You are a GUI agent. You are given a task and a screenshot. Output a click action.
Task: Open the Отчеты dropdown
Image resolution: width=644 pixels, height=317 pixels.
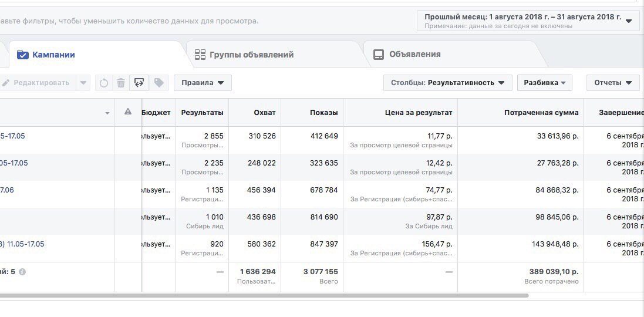pos(613,83)
